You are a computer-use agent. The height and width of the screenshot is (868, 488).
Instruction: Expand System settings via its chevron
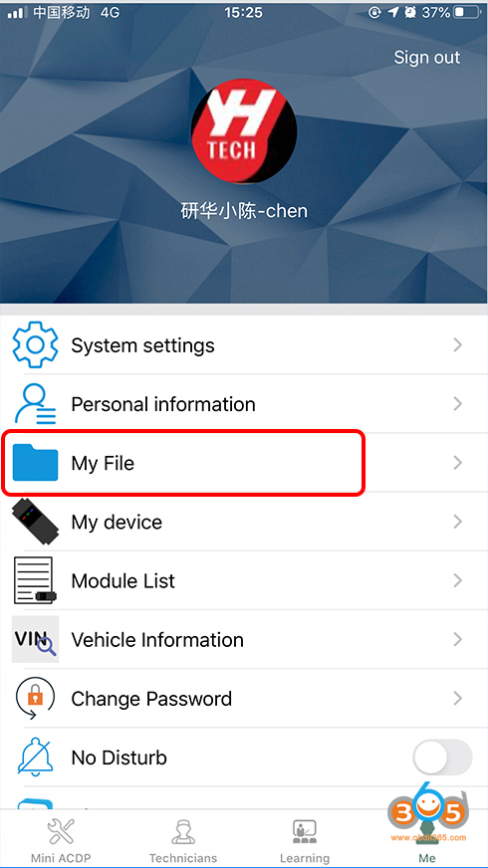457,345
